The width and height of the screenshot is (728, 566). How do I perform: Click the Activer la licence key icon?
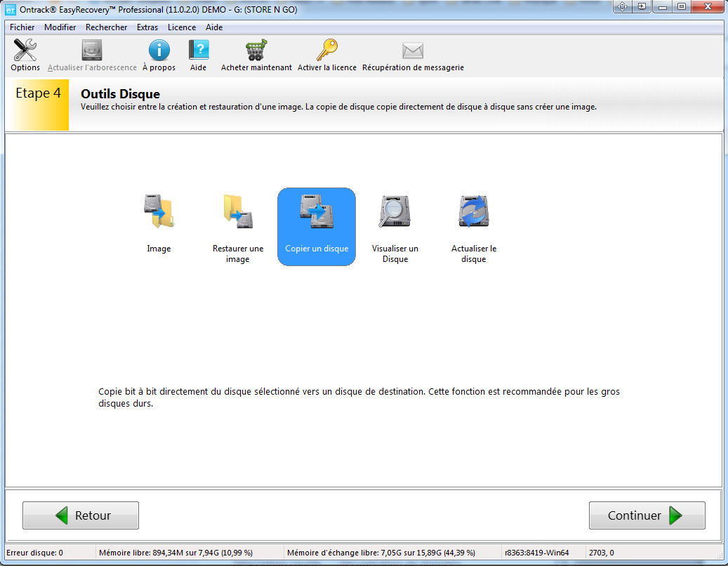[327, 49]
